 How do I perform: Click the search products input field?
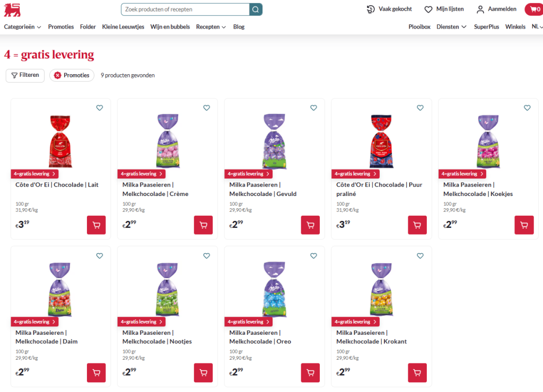click(x=185, y=10)
